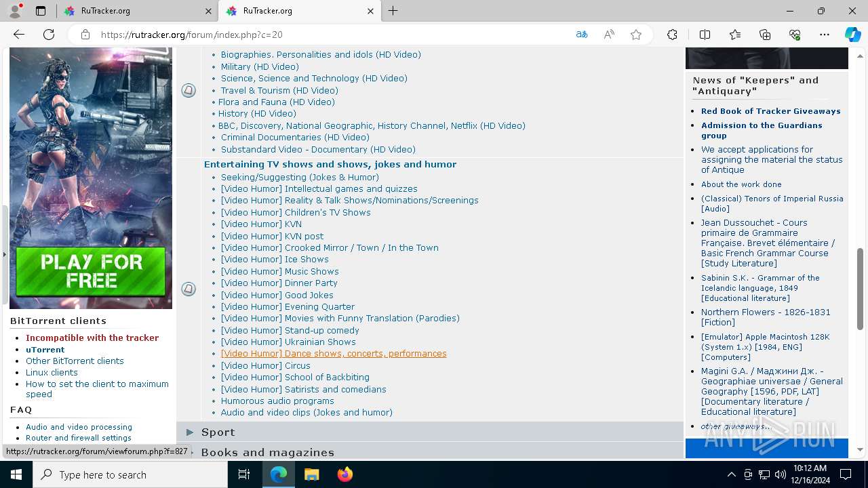Open [Video Humor] Circus forum
Viewport: 868px width, 488px height.
pos(266,365)
